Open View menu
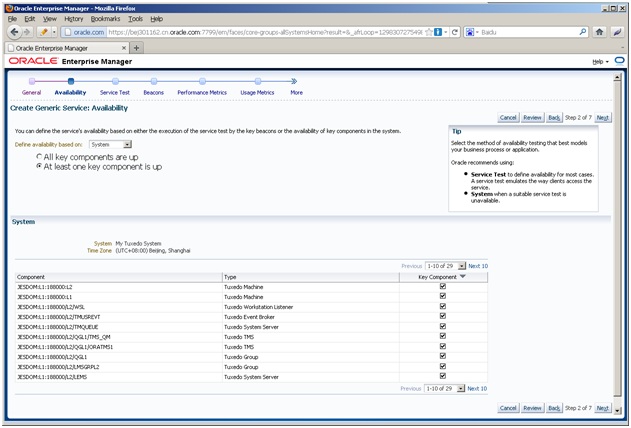The width and height of the screenshot is (631, 428). pos(50,19)
